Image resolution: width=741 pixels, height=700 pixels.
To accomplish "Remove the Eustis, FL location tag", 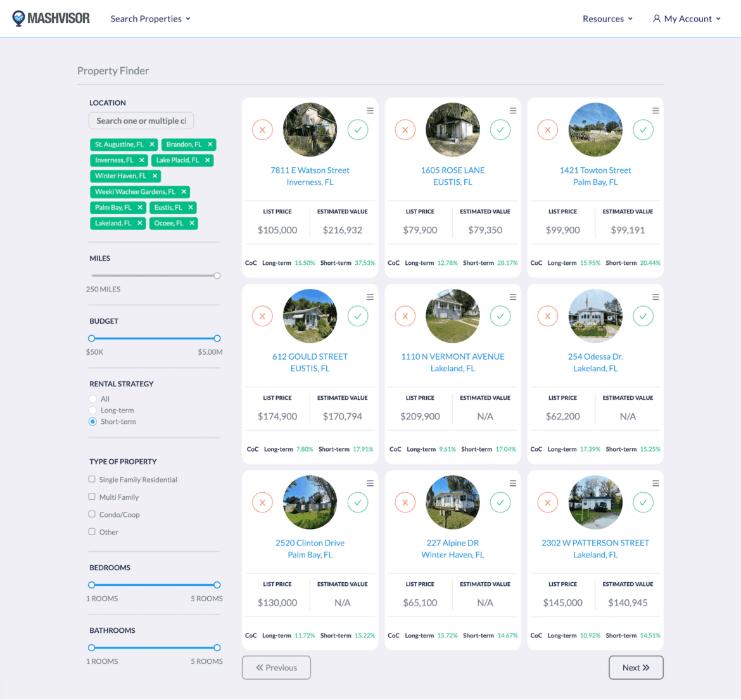I will [x=189, y=207].
